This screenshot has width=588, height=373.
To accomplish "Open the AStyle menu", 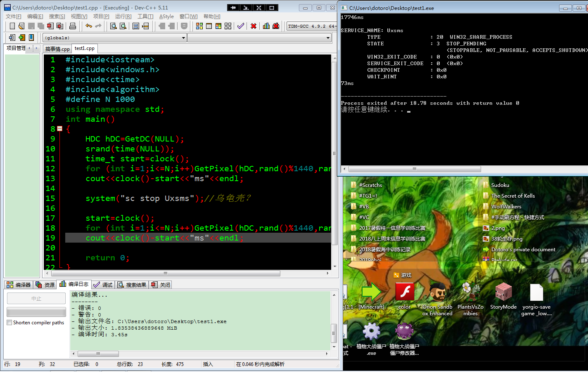I will tap(166, 17).
